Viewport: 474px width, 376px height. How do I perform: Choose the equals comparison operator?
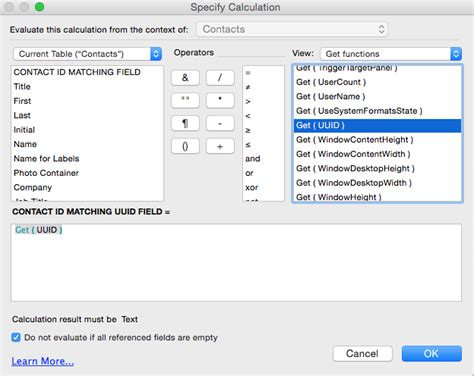(x=263, y=73)
